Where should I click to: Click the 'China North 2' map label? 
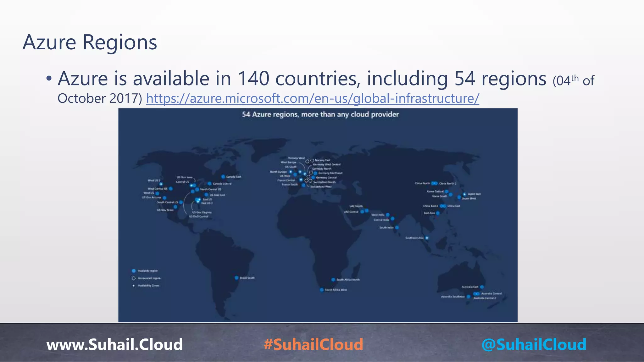pyautogui.click(x=448, y=184)
